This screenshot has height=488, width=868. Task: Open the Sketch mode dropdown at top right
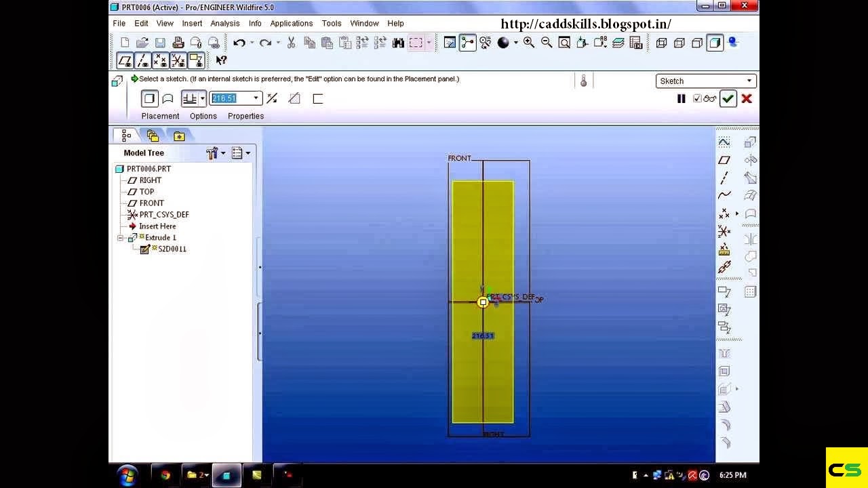tap(750, 81)
